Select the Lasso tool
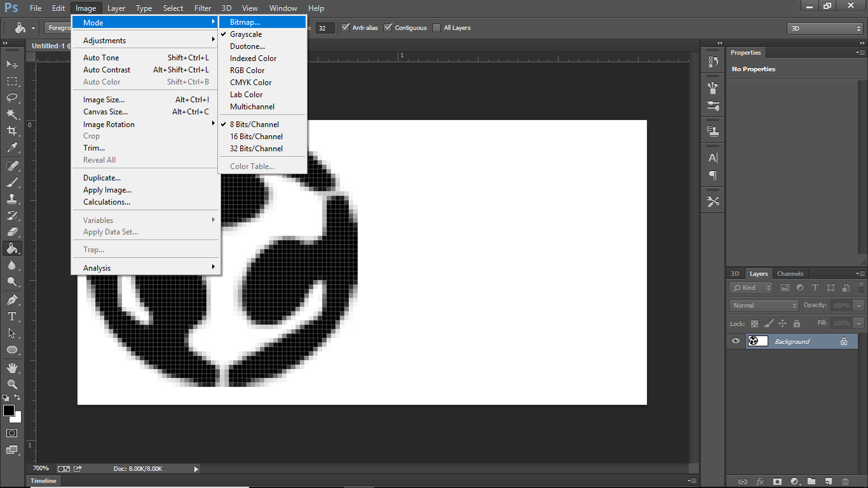868x488 pixels. [12, 98]
